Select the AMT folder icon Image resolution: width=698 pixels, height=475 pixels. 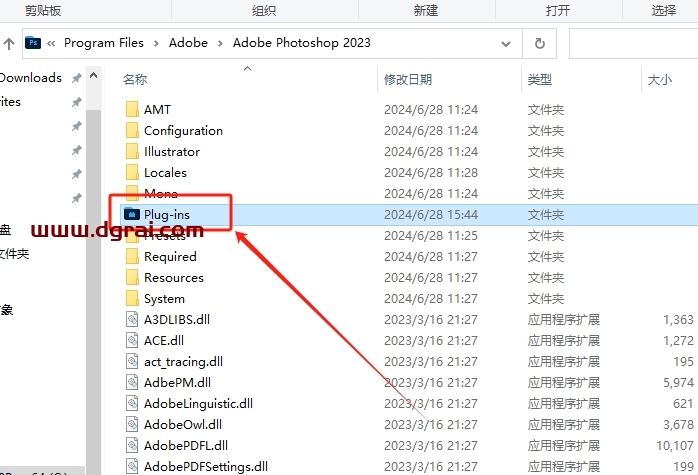132,109
